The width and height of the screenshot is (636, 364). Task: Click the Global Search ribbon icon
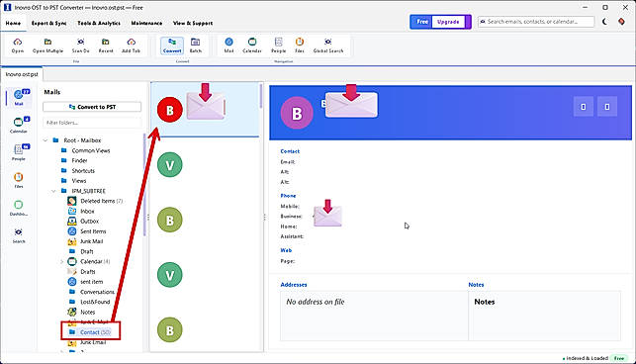point(328,45)
